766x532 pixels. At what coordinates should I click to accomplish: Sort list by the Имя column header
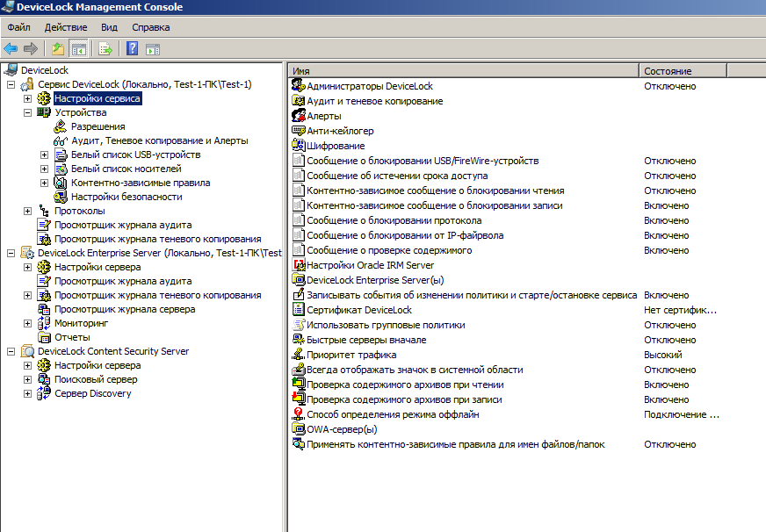[x=464, y=71]
